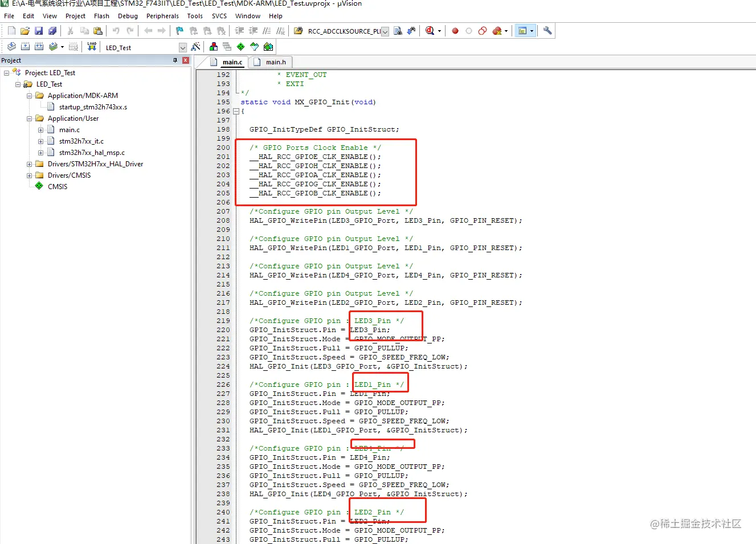
Task: Open Options for Target magic wand
Action: [195, 47]
